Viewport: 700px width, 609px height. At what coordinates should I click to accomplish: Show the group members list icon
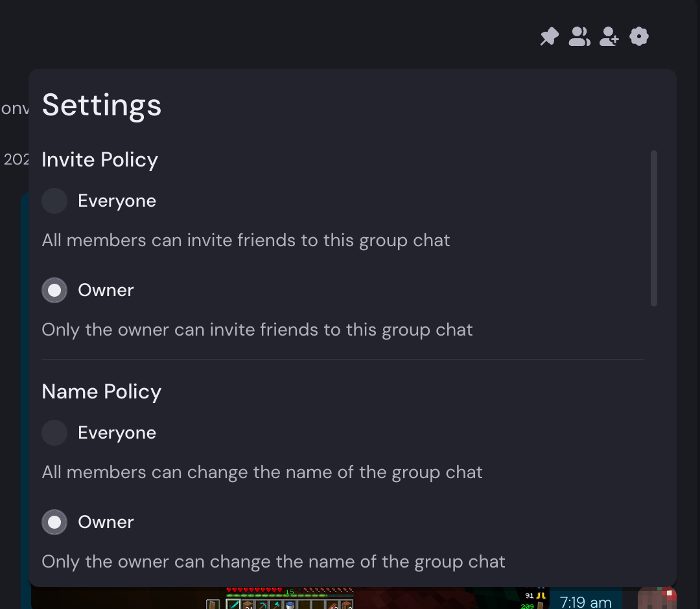coord(579,37)
